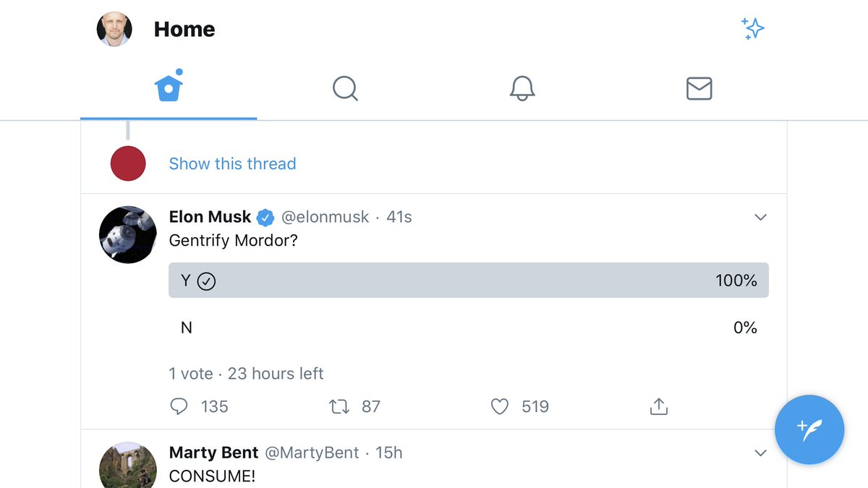This screenshot has height=488, width=868.
Task: Open the Search tab magnifier icon
Action: (x=345, y=89)
